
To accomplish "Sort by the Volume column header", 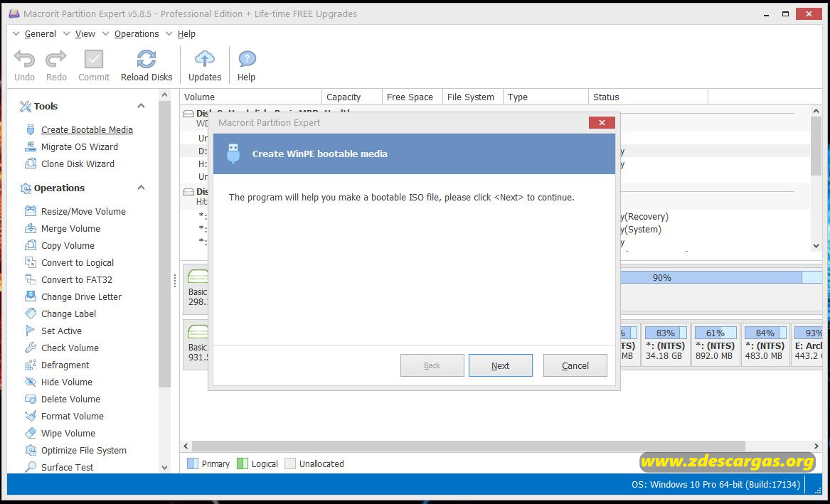I will tap(251, 97).
